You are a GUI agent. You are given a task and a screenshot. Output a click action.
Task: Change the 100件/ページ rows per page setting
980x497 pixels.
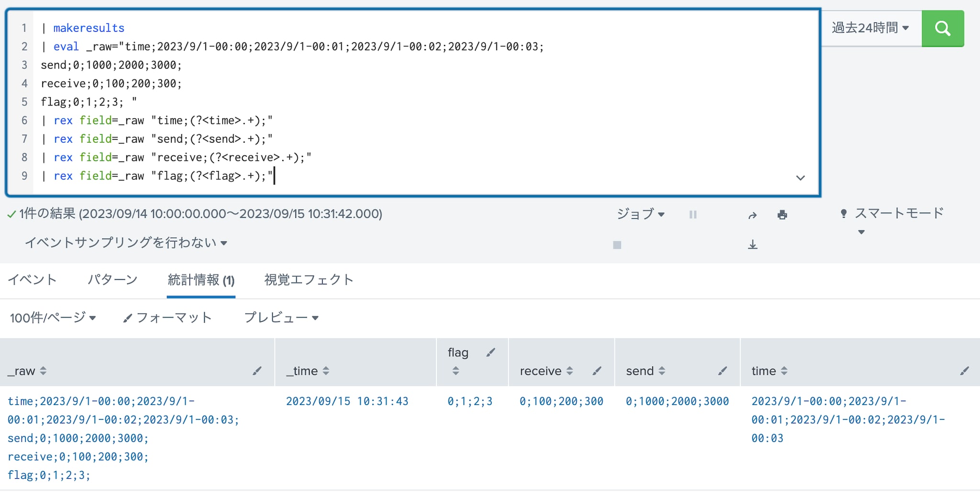53,317
